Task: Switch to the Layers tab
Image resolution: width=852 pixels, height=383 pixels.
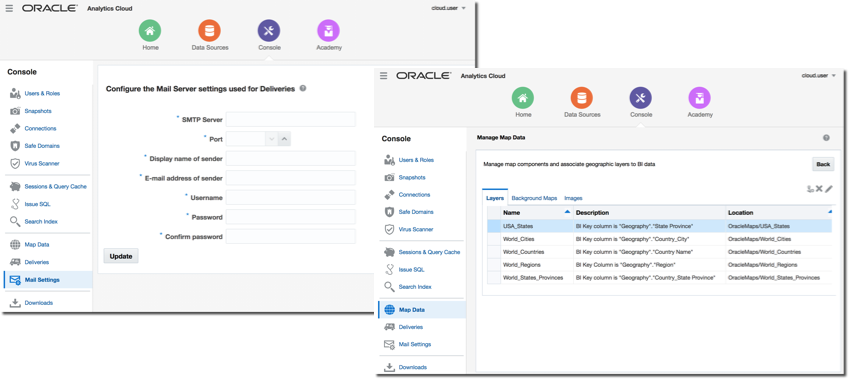Action: [x=495, y=198]
